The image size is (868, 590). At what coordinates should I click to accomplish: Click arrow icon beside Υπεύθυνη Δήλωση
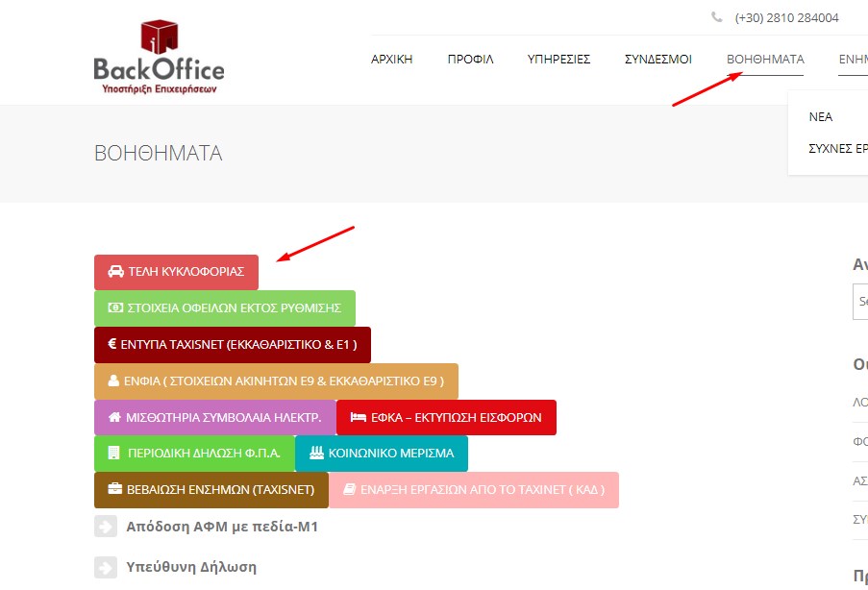(106, 567)
